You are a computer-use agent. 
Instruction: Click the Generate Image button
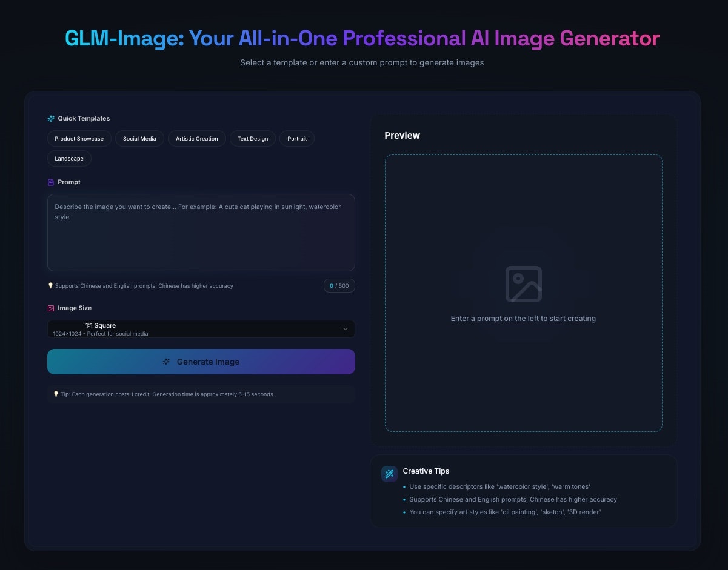coord(201,362)
